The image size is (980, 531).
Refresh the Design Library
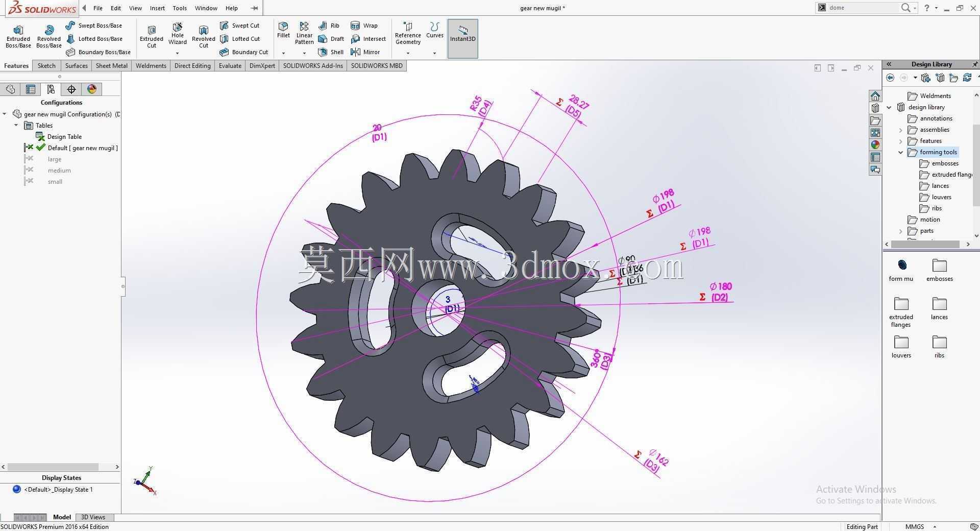[x=967, y=78]
